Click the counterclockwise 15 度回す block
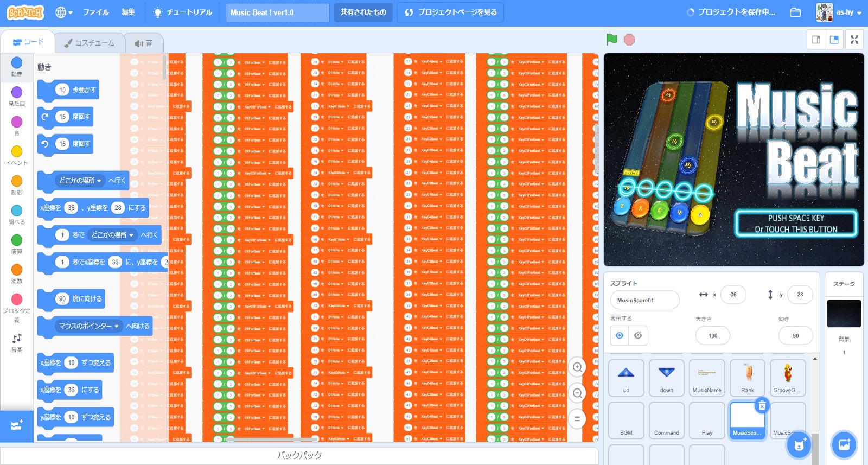Image resolution: width=868 pixels, height=465 pixels. (x=66, y=144)
